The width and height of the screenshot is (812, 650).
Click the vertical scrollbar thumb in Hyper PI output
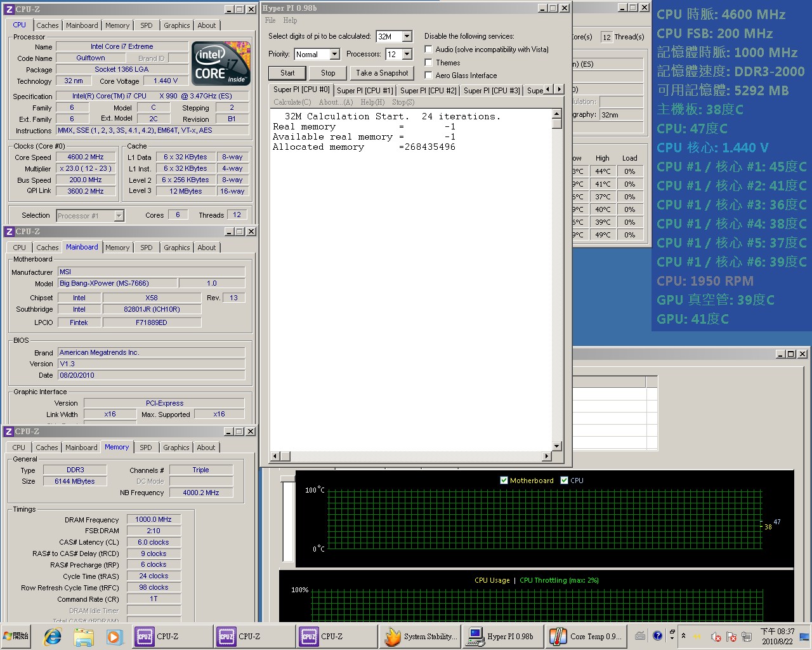pos(557,124)
